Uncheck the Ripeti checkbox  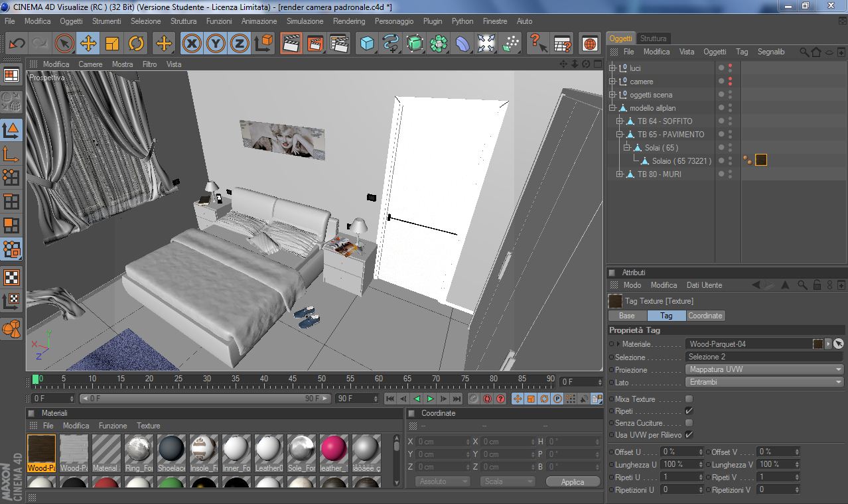689,411
